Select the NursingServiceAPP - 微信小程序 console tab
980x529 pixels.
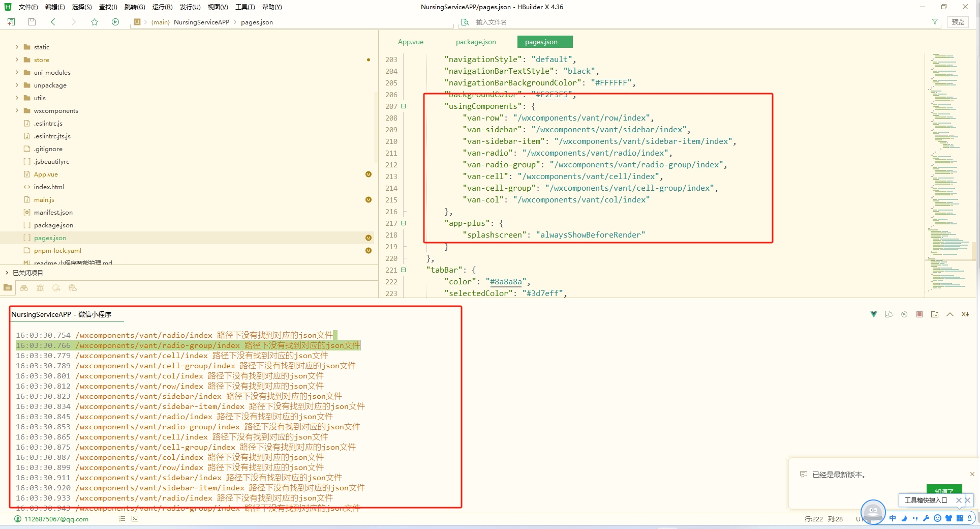62,314
